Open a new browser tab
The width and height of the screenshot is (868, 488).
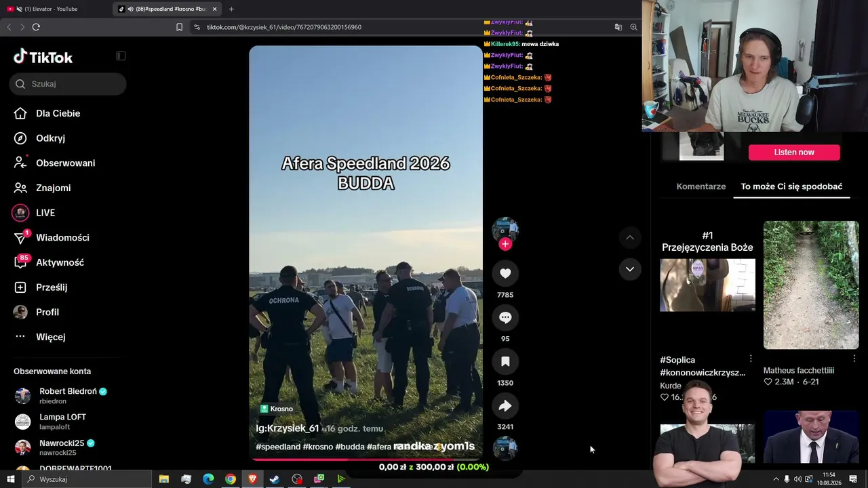pos(231,9)
